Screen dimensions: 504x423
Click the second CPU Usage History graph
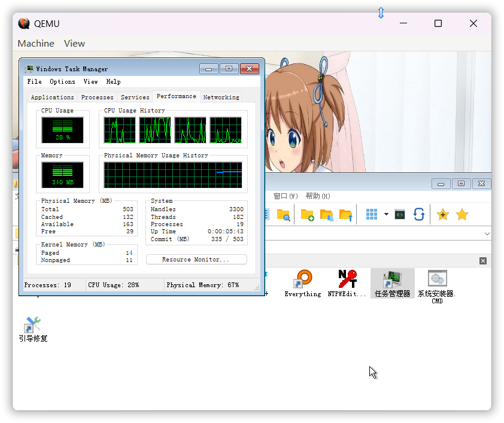click(x=155, y=130)
